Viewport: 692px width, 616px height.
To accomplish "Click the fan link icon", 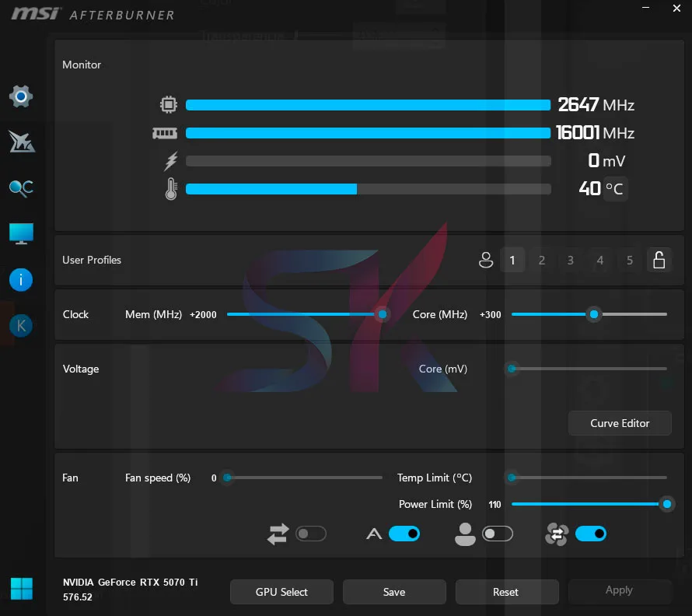I will tap(557, 534).
